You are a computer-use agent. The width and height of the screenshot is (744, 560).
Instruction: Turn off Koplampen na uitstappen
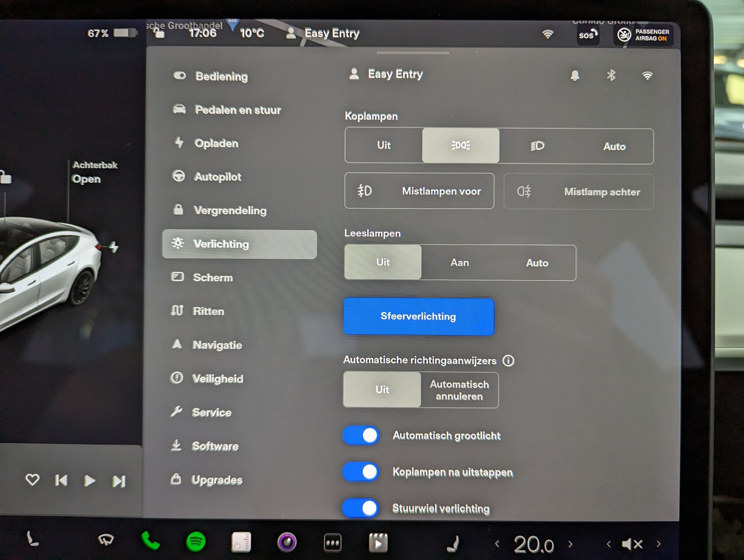click(361, 472)
